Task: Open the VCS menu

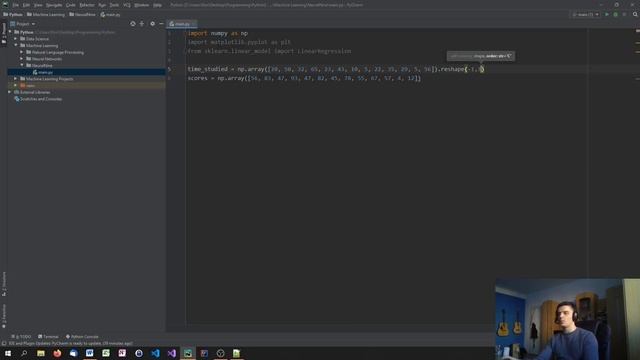Action: (127, 5)
